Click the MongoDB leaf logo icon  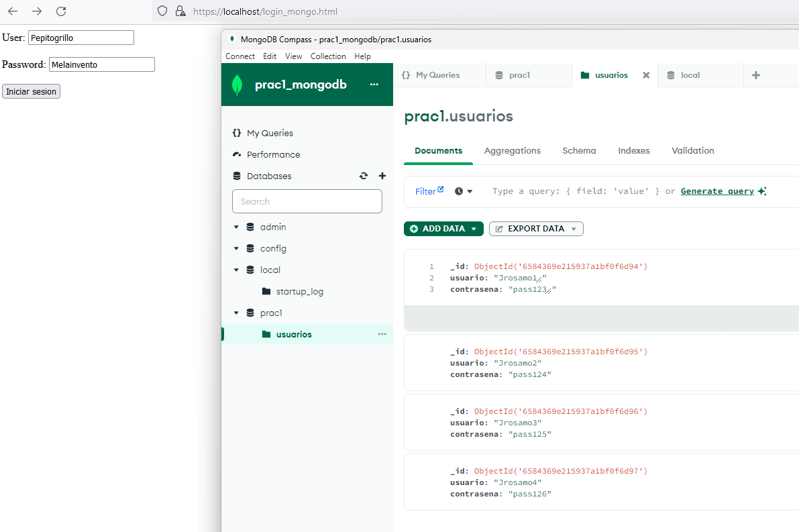tap(237, 85)
